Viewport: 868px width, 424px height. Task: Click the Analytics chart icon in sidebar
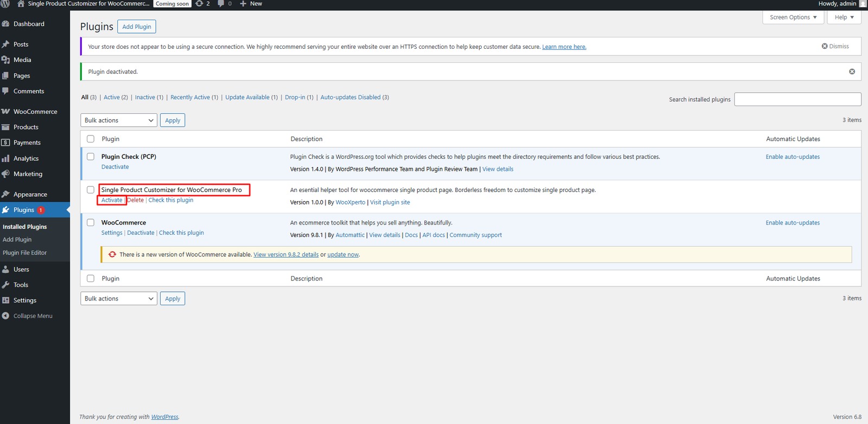[x=6, y=159]
